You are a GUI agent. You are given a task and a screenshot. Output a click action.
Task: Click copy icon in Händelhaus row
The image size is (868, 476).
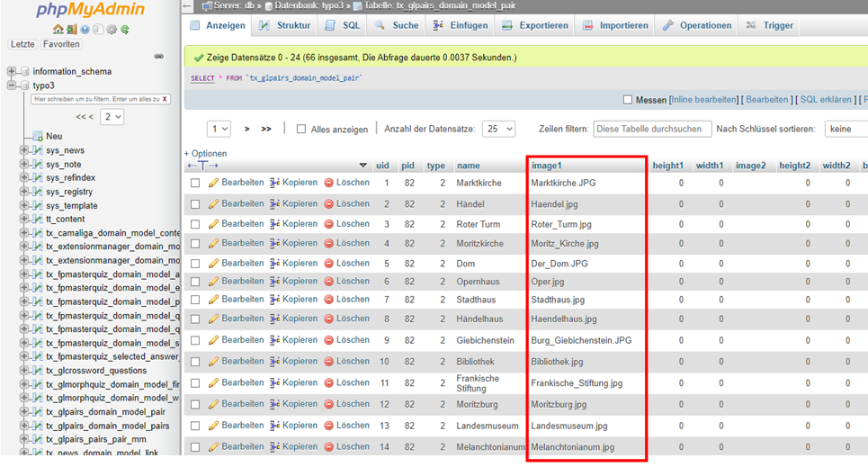(274, 319)
